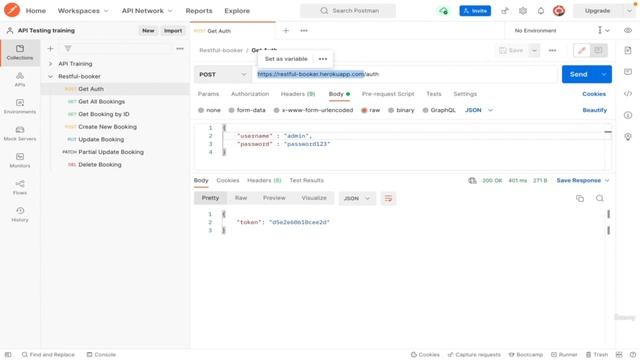
Task: Search the response with magnifier icon
Action: [600, 198]
